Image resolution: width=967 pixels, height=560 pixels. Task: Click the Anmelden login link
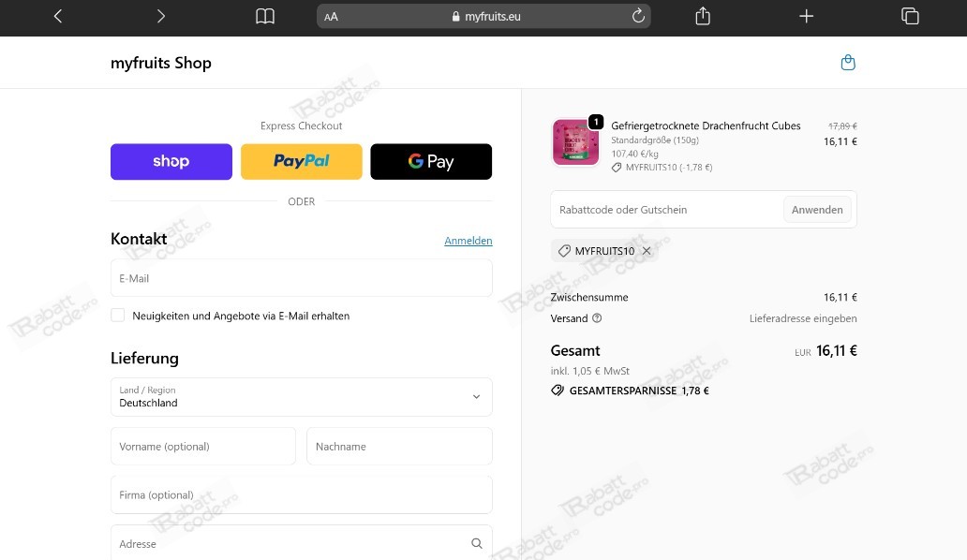469,241
